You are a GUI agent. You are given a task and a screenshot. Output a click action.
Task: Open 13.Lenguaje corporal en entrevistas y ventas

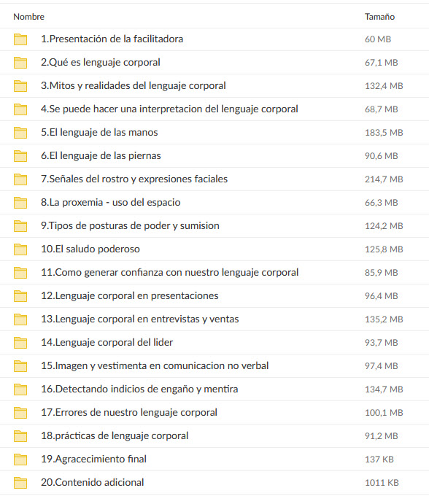(x=140, y=319)
